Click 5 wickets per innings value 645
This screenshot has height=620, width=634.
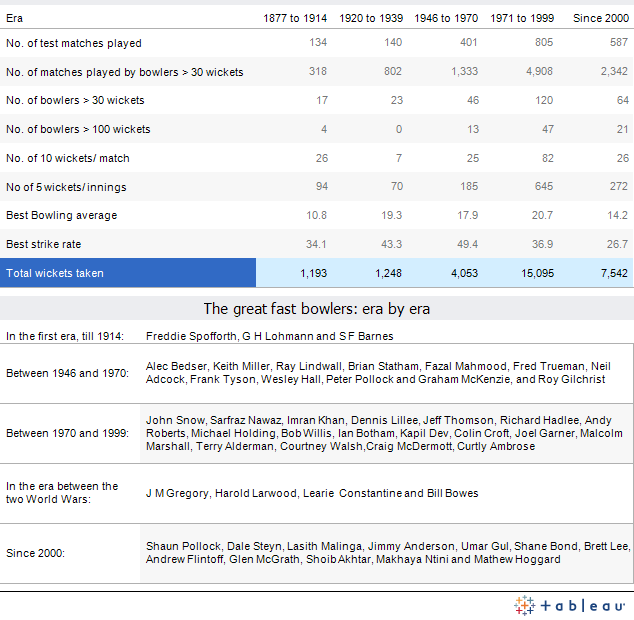click(544, 186)
